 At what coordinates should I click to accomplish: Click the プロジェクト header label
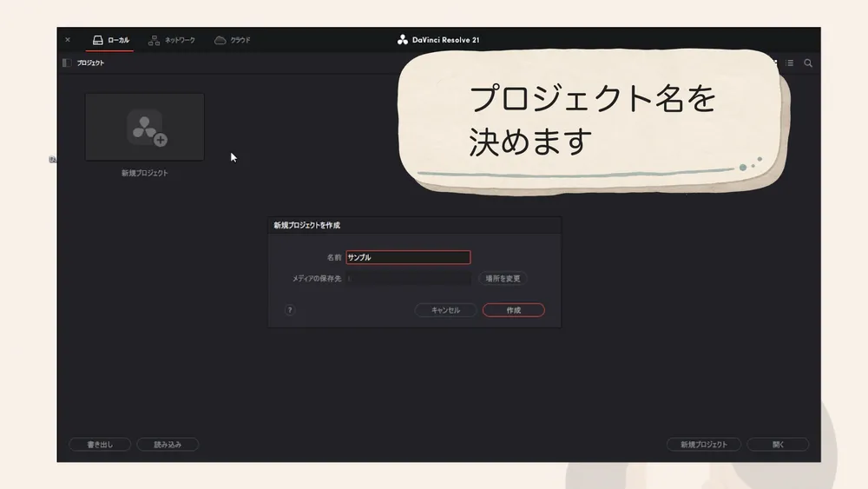pyautogui.click(x=90, y=63)
